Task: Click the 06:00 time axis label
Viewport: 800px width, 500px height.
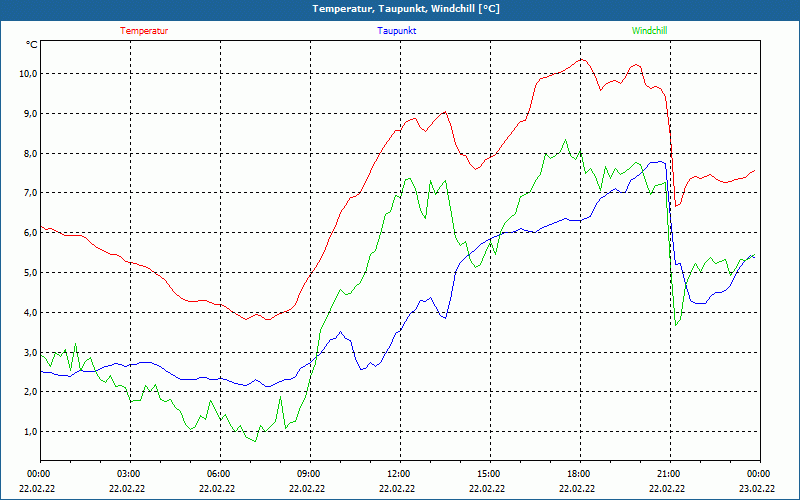Action: [x=220, y=474]
